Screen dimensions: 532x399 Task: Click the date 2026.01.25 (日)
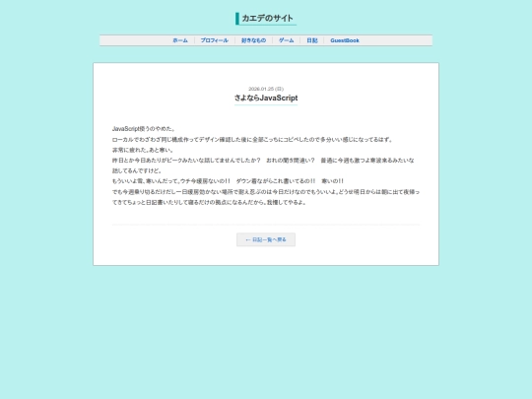click(266, 89)
